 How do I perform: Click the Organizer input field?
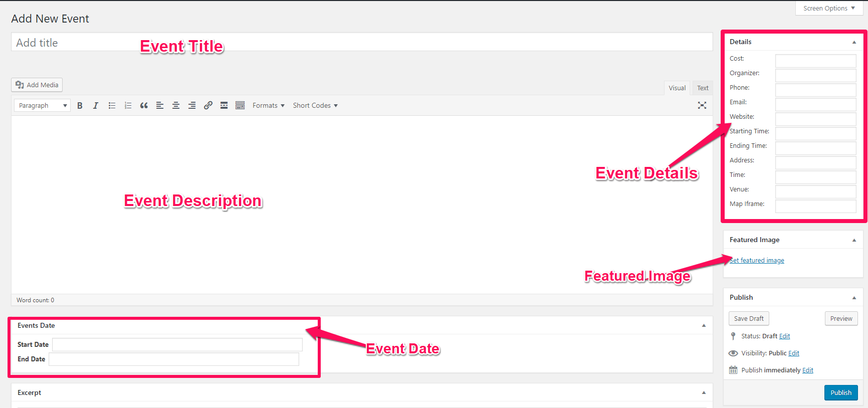(815, 75)
